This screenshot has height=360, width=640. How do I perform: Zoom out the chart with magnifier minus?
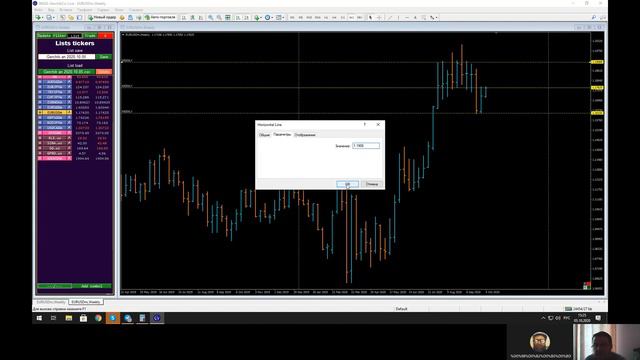coord(219,18)
